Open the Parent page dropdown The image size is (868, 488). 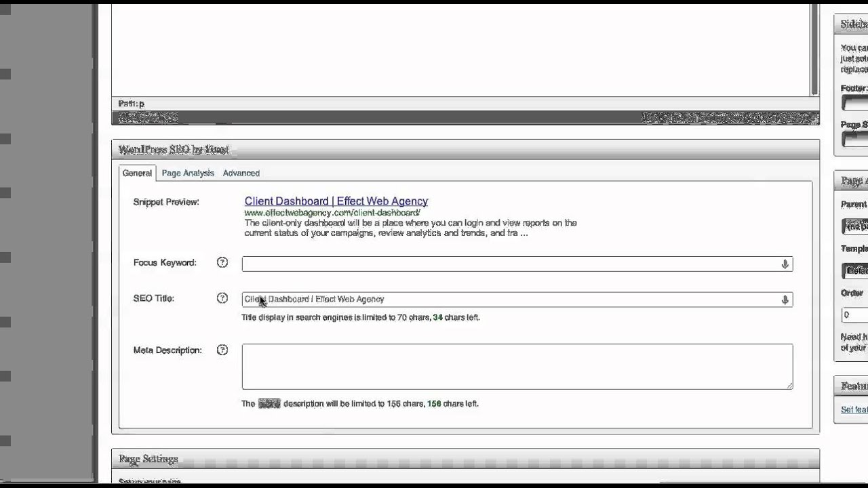pyautogui.click(x=854, y=226)
